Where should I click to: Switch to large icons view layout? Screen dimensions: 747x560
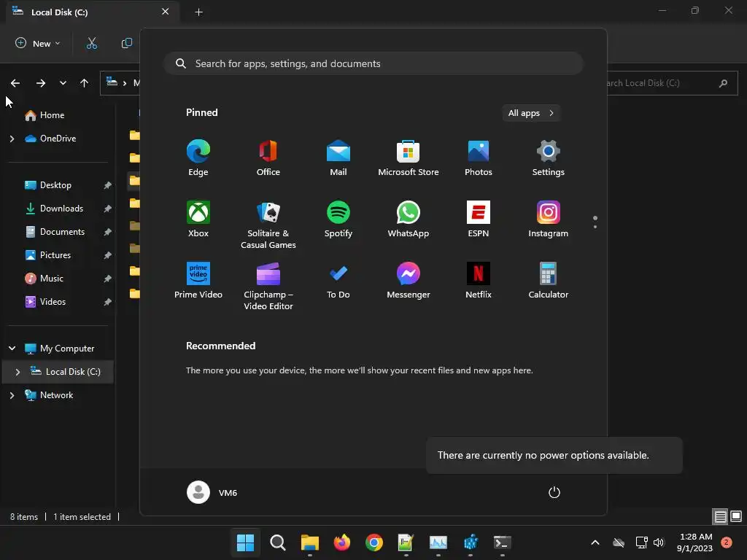tap(736, 516)
